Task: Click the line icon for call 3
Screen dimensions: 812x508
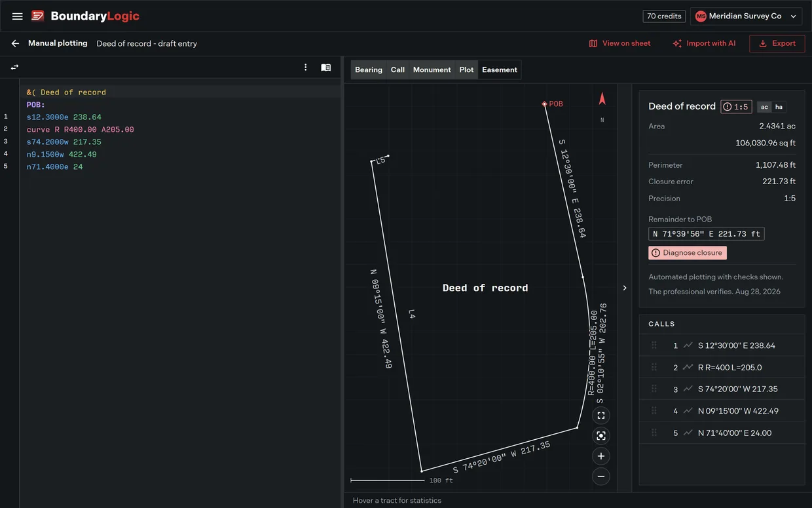Action: pyautogui.click(x=688, y=389)
